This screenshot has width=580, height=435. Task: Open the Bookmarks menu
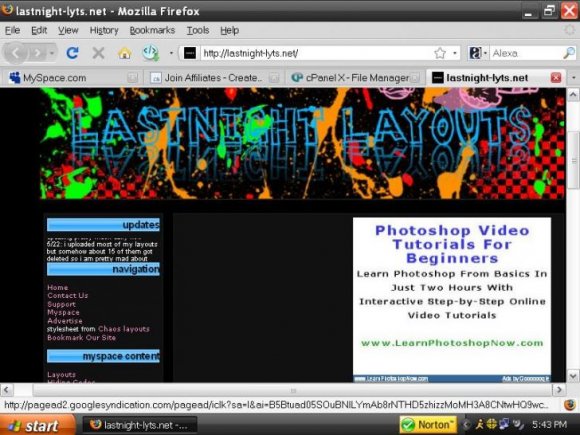click(152, 30)
